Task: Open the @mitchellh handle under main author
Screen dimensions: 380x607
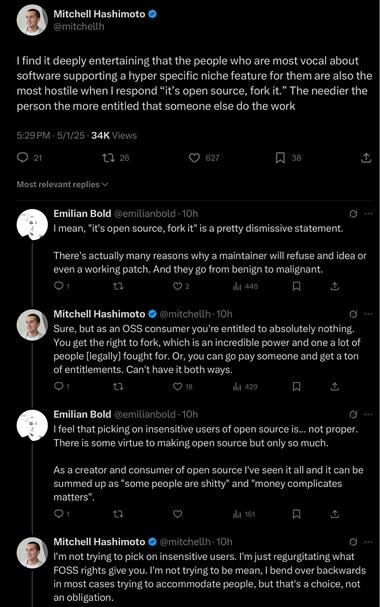Action: pyautogui.click(x=79, y=27)
